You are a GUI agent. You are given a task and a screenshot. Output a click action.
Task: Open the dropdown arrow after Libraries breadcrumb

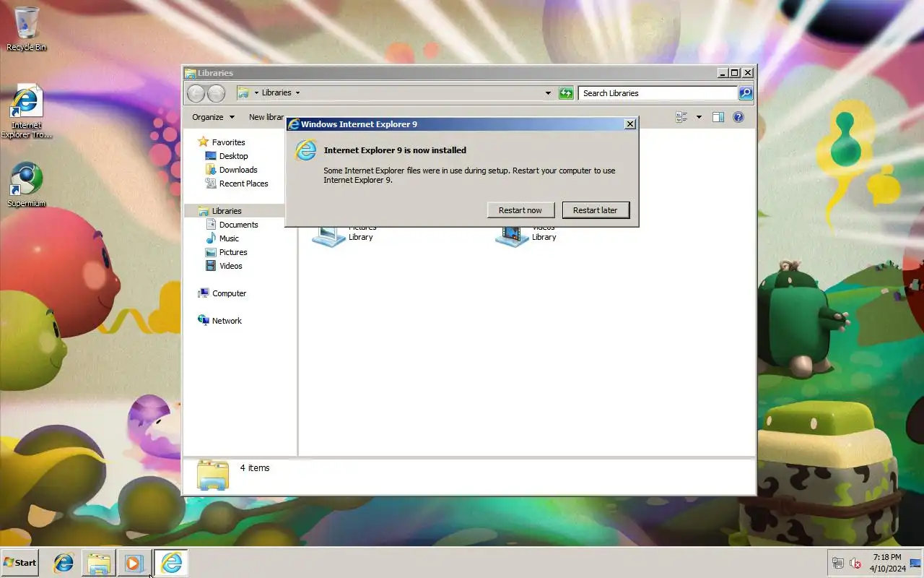297,93
